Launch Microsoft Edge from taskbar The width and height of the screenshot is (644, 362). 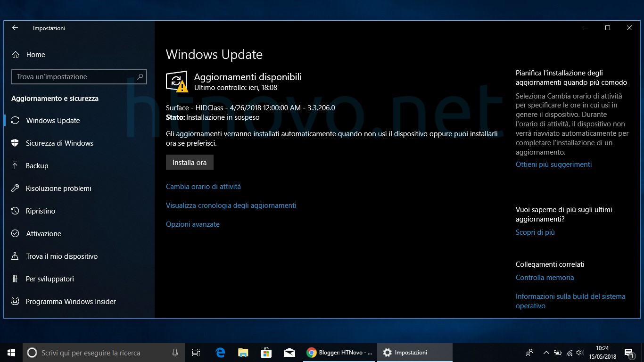(220, 353)
